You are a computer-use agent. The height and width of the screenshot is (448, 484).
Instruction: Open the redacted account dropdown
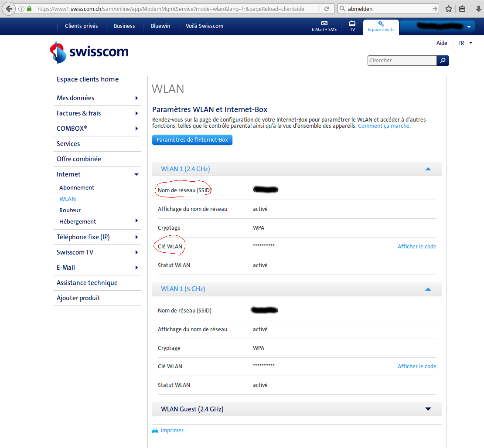click(437, 27)
